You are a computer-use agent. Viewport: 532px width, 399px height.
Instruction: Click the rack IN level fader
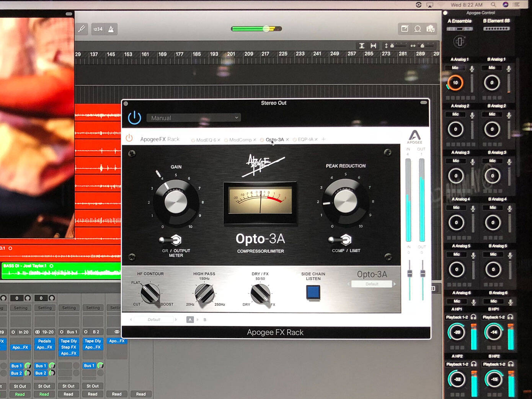[x=410, y=274]
